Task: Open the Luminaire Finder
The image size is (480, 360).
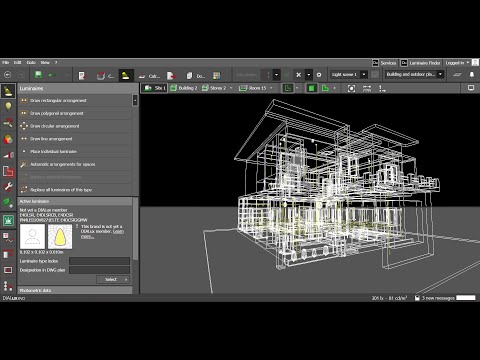Action: click(x=421, y=63)
